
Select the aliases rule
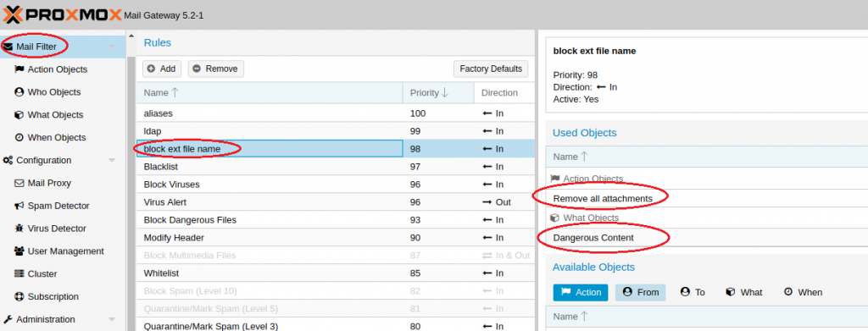click(x=336, y=113)
